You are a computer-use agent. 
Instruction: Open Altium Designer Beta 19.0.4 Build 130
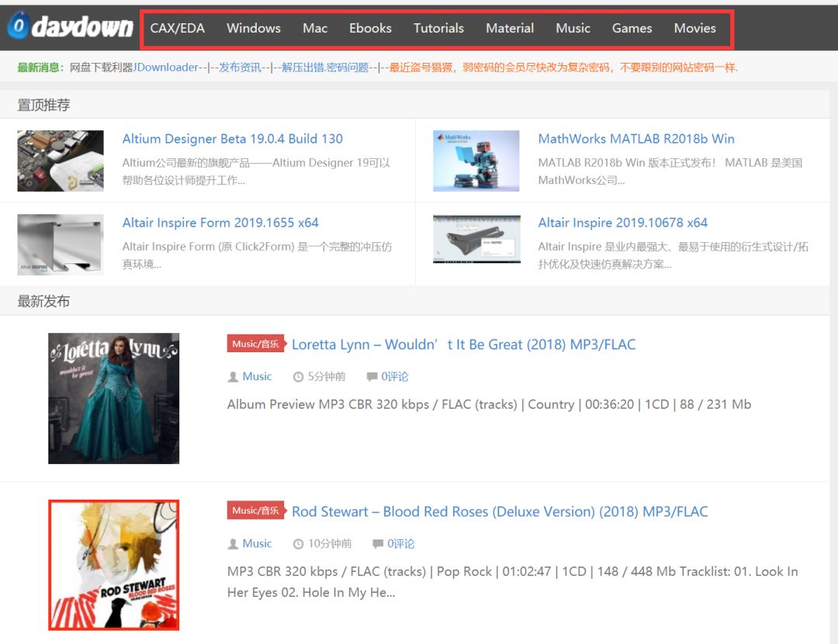(233, 139)
